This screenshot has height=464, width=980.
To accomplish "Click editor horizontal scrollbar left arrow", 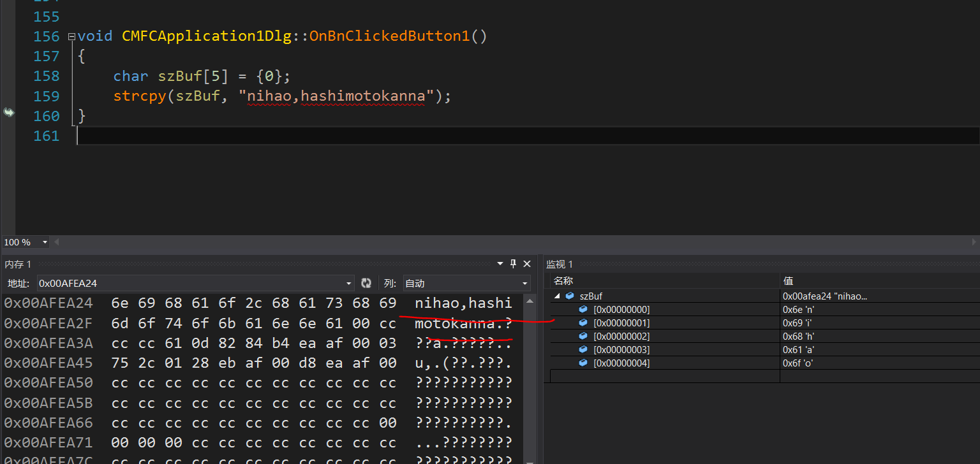I will click(x=57, y=242).
